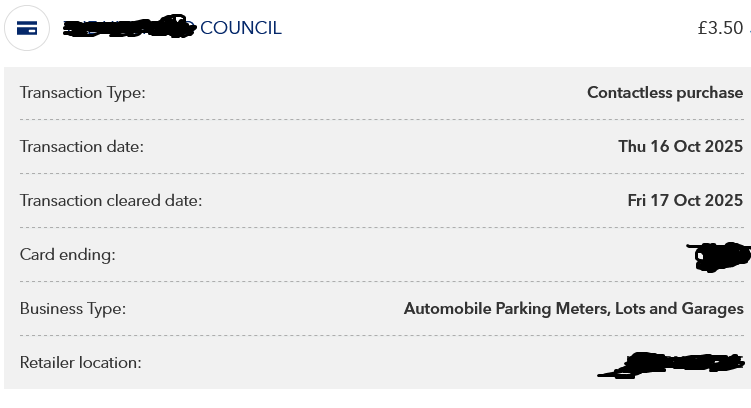751x408 pixels.
Task: Select the 'Transaction date:' label
Action: [x=82, y=147]
